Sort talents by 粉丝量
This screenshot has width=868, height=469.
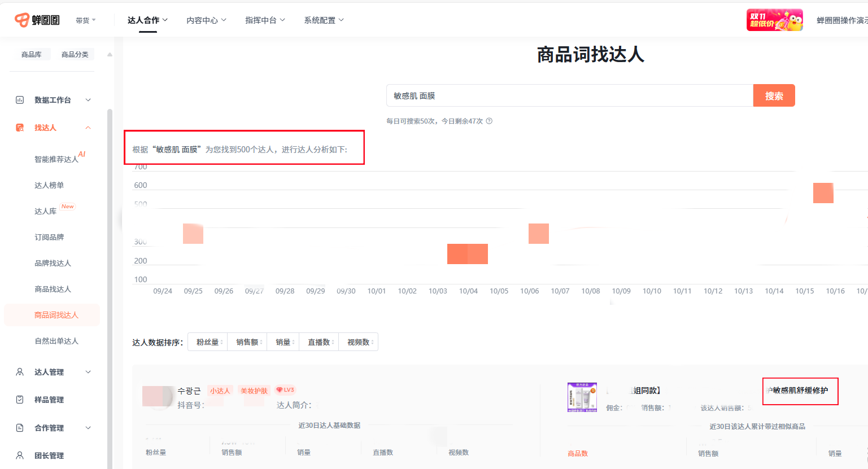(x=208, y=342)
